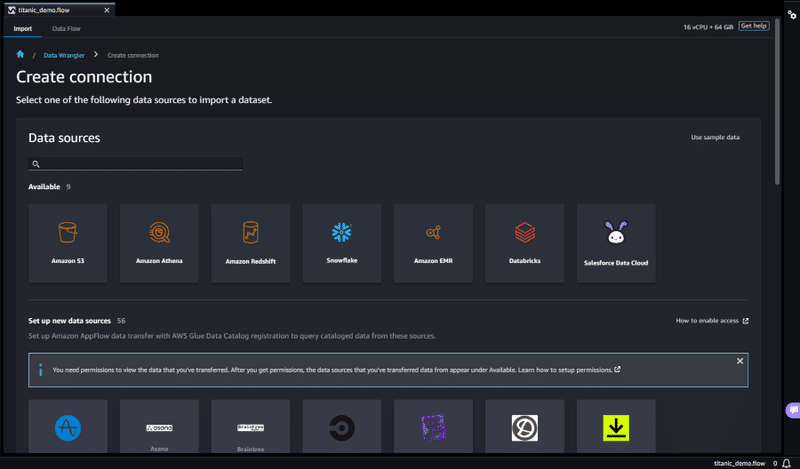
Task: Open the notifications bell in status bar
Action: point(786,463)
